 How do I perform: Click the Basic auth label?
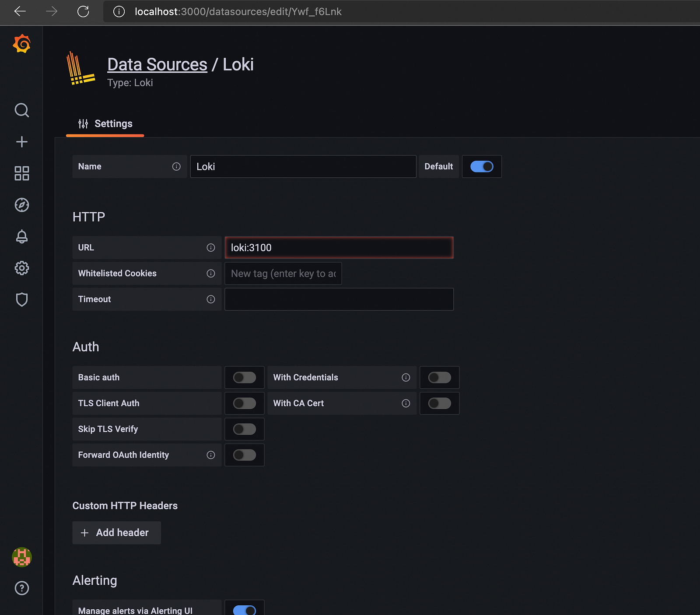pos(99,377)
